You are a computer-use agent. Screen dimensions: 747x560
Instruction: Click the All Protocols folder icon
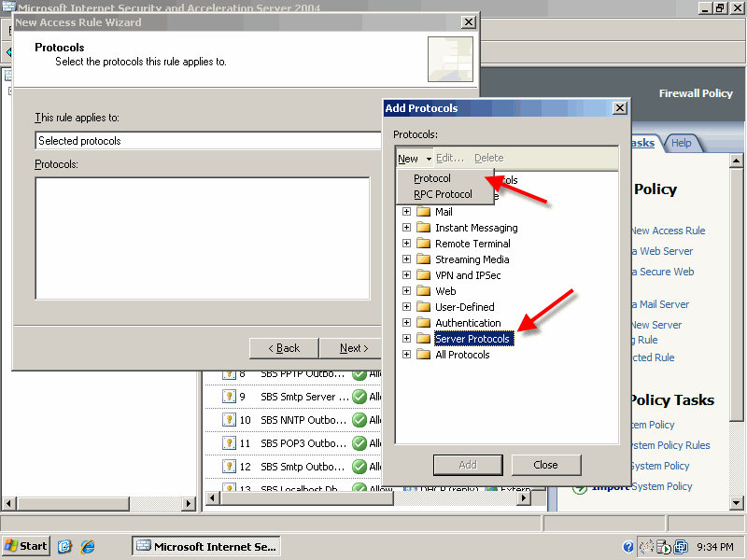coord(423,355)
